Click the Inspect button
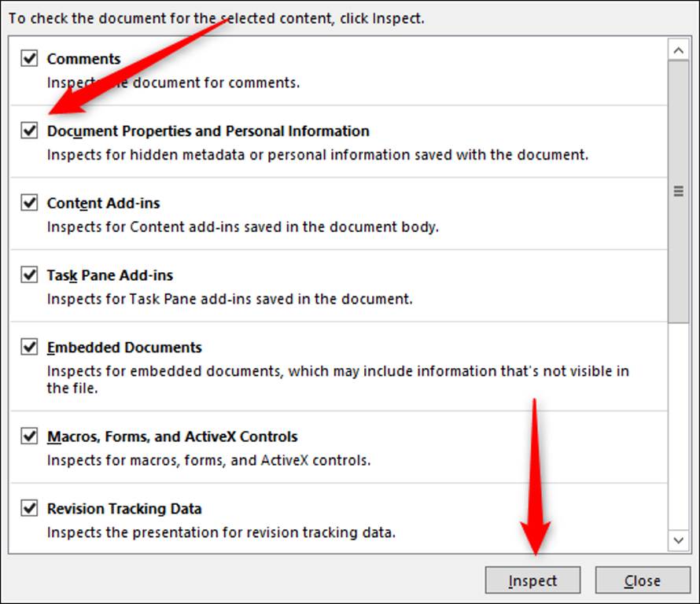 tap(532, 580)
